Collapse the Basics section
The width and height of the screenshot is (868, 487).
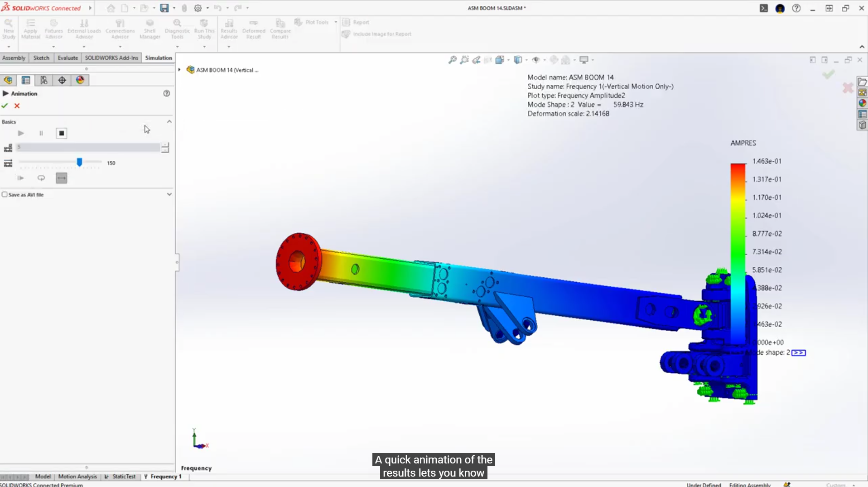[169, 121]
